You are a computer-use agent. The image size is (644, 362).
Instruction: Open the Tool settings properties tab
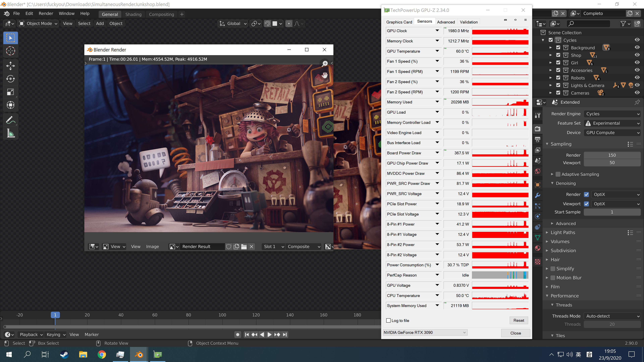coord(538,115)
